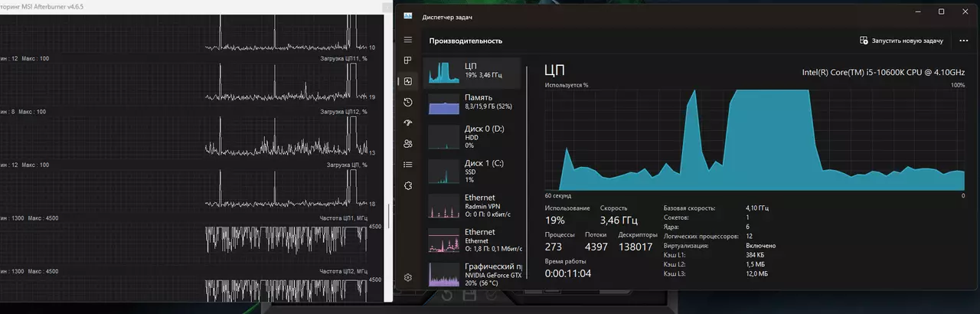
Task: Go to the Users sidebar icon
Action: click(x=408, y=143)
